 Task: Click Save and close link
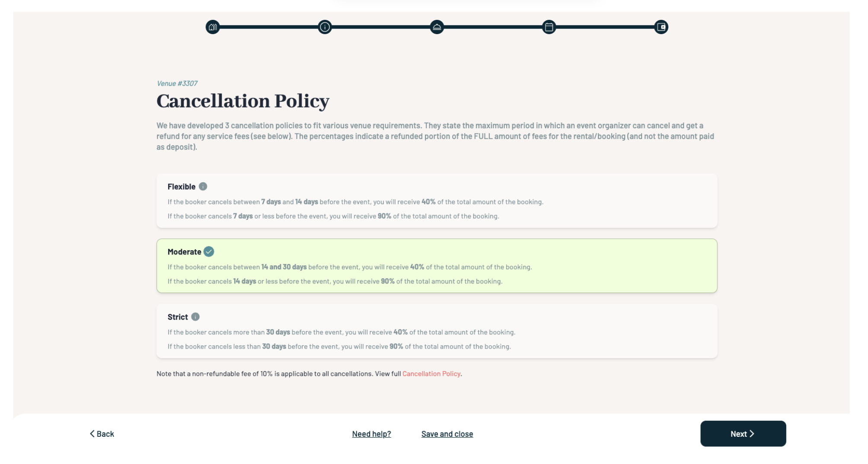[x=447, y=434]
